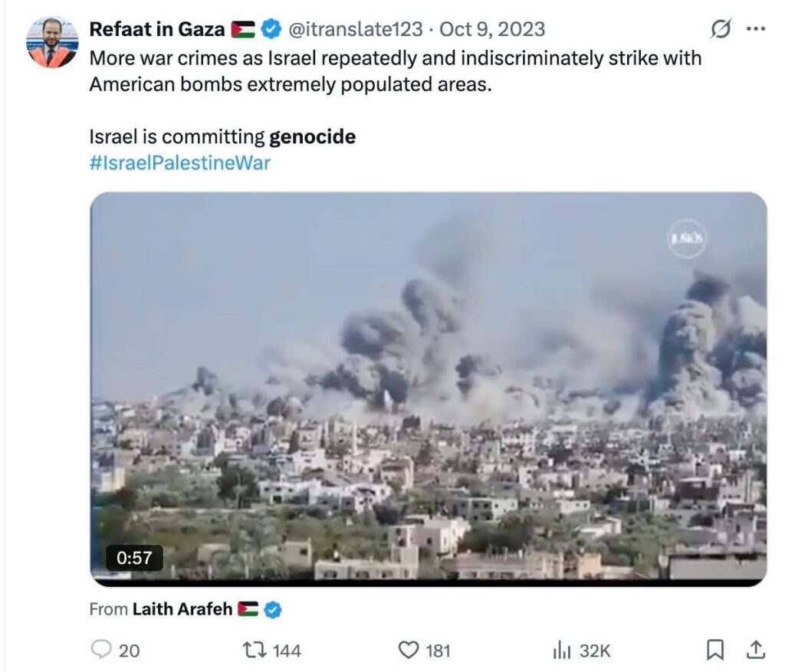
Task: Bookmark this post
Action: pyautogui.click(x=714, y=650)
